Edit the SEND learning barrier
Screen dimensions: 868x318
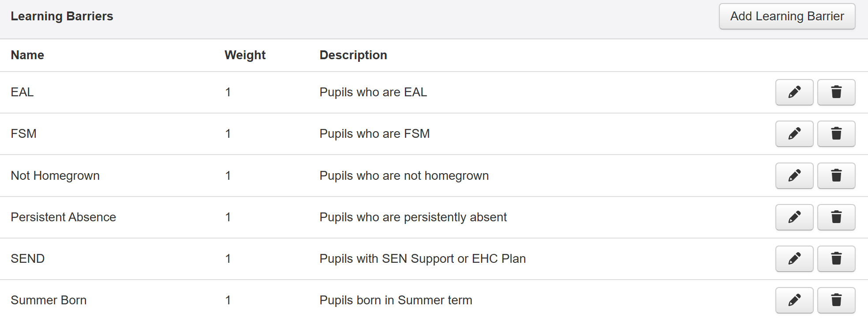pyautogui.click(x=794, y=259)
